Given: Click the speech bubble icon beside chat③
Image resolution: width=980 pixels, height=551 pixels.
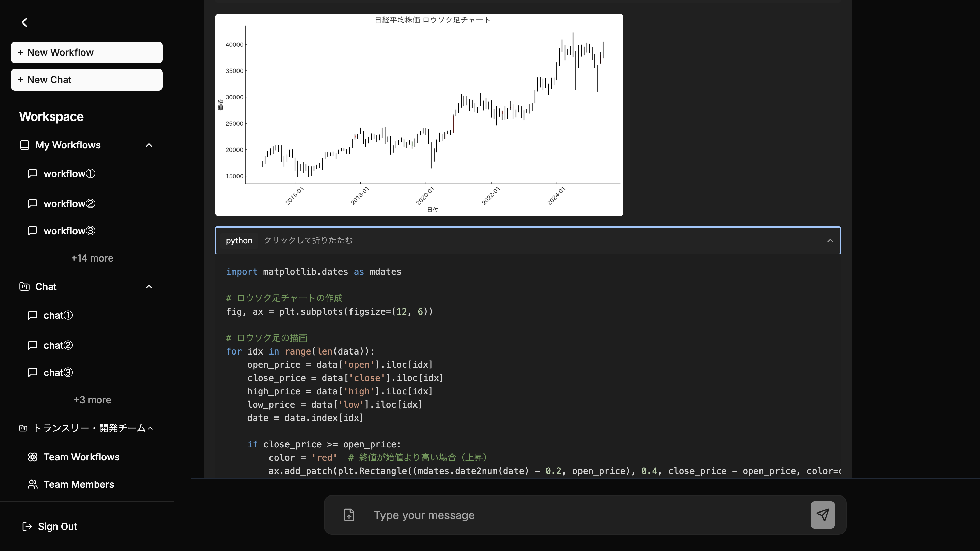Looking at the screenshot, I should (x=33, y=373).
